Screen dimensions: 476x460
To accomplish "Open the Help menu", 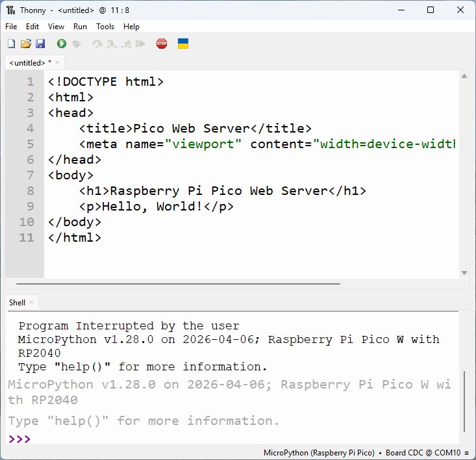I will tap(131, 27).
